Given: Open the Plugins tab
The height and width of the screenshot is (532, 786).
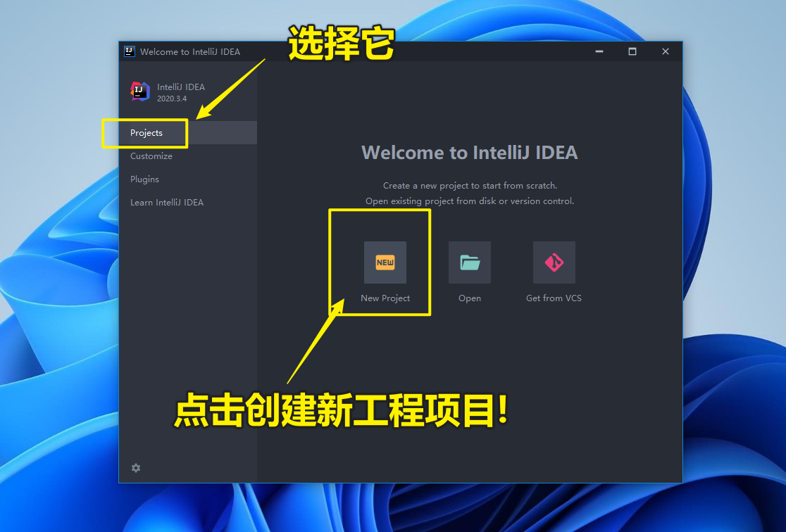Looking at the screenshot, I should pos(188,179).
